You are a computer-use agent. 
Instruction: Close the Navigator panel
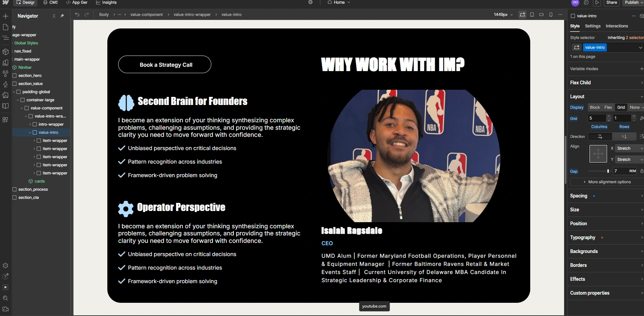click(x=54, y=16)
